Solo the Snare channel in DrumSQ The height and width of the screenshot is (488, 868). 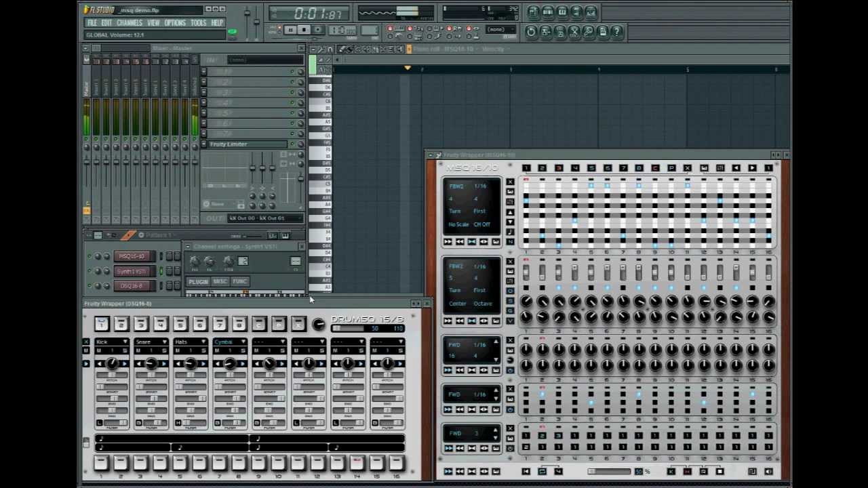tap(164, 350)
